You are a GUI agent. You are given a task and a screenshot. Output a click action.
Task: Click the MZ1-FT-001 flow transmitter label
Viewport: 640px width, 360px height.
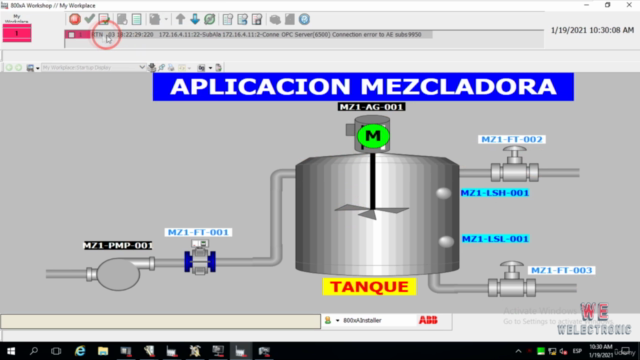pyautogui.click(x=198, y=232)
